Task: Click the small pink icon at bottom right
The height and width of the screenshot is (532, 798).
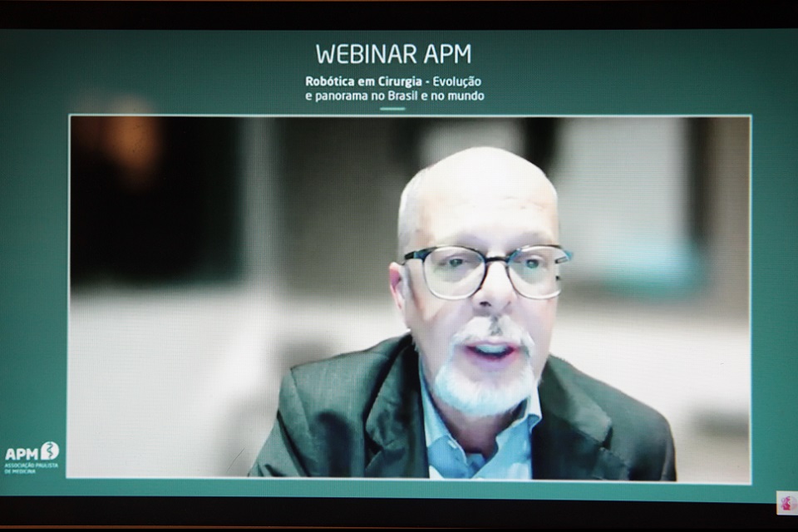Action: pos(787,502)
